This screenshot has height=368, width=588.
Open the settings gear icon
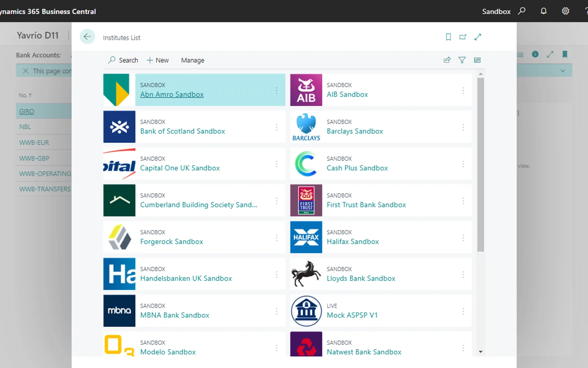coord(566,11)
